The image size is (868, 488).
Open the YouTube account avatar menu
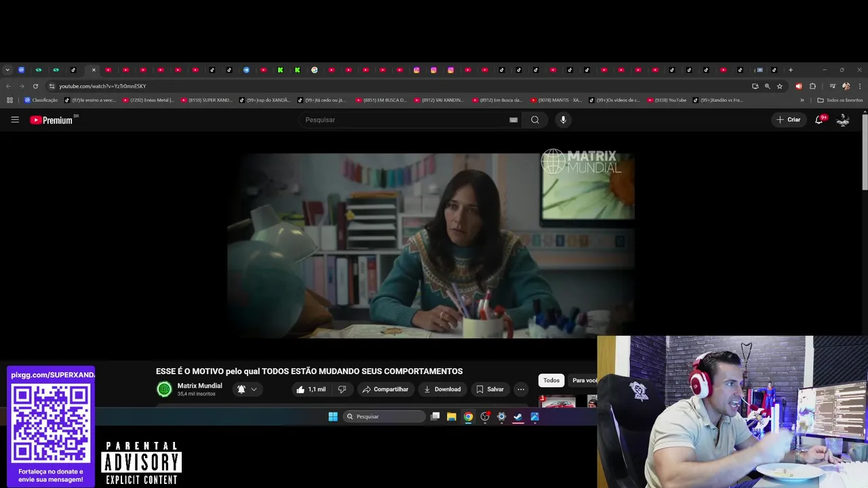tap(843, 120)
